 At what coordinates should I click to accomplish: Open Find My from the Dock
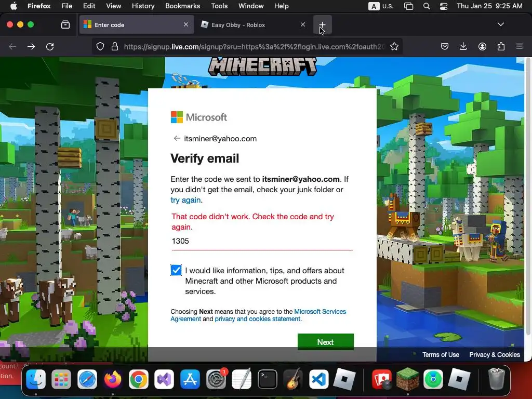click(x=433, y=379)
